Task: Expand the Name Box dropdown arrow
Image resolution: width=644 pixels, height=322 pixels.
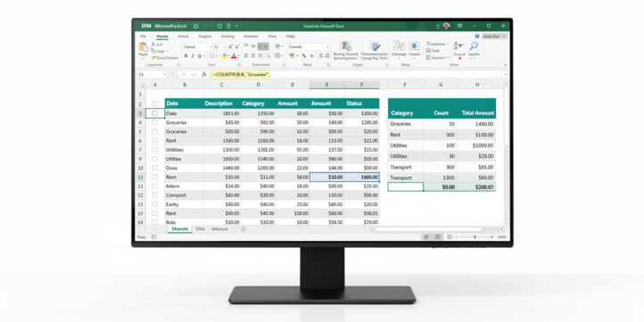Action: (x=165, y=75)
